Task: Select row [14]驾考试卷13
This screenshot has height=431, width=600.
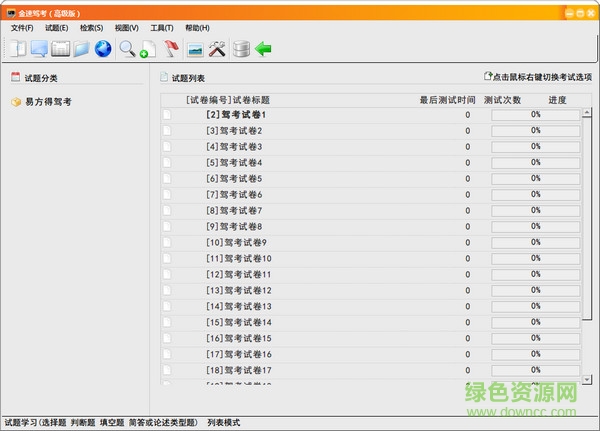Action: 371,306
